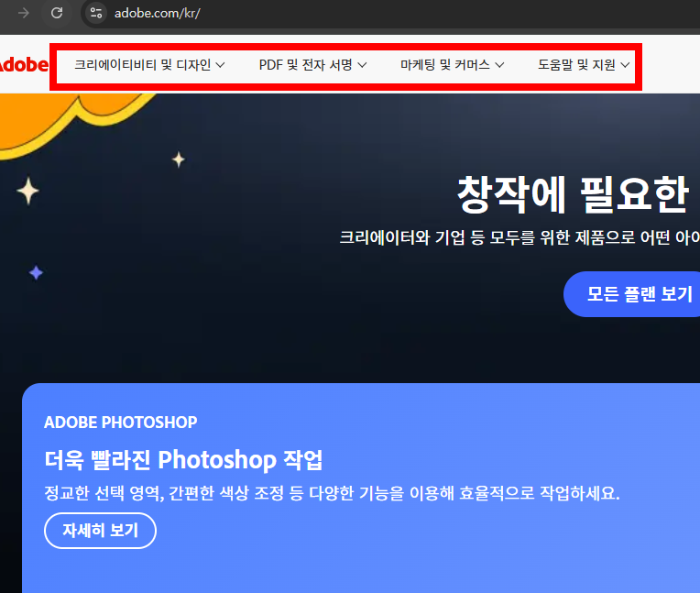Reload the page with the refresh icon

(x=57, y=13)
